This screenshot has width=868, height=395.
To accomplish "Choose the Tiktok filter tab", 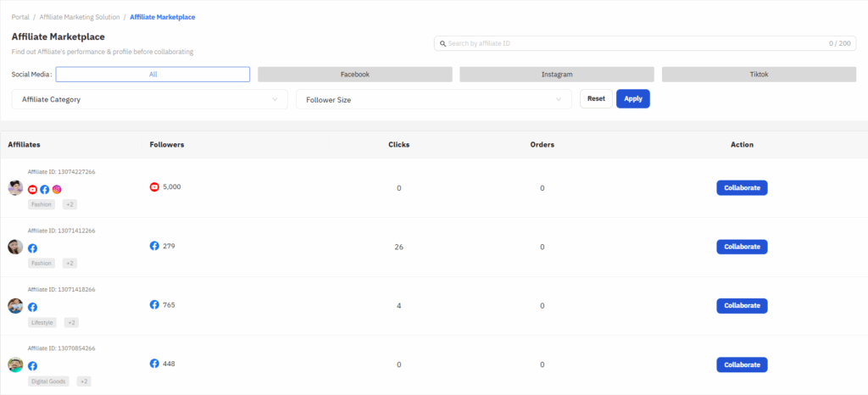I will [x=759, y=75].
